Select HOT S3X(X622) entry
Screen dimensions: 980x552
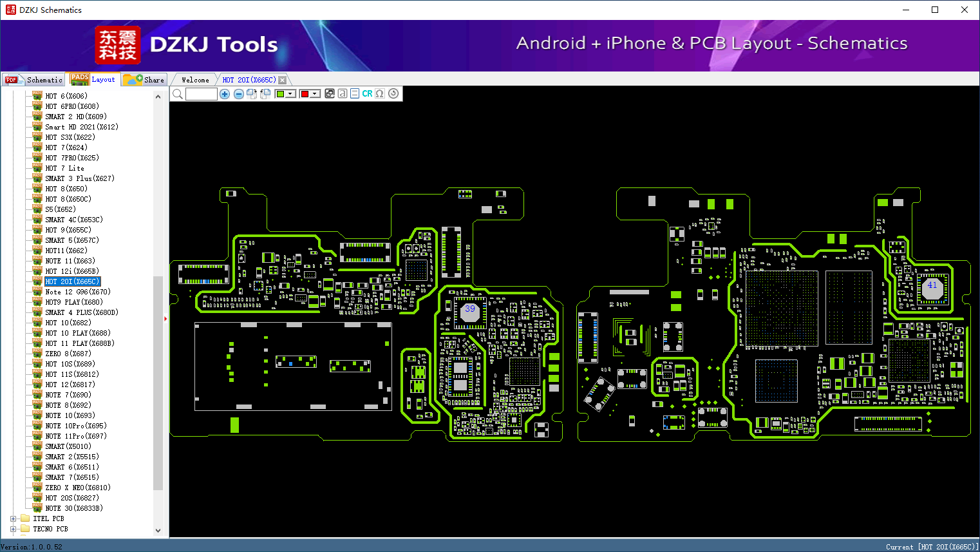pos(70,137)
